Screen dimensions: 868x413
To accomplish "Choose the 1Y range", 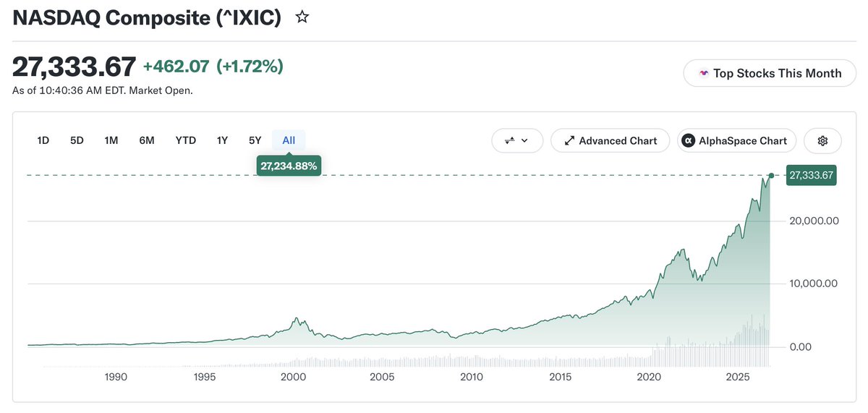I will [x=222, y=140].
